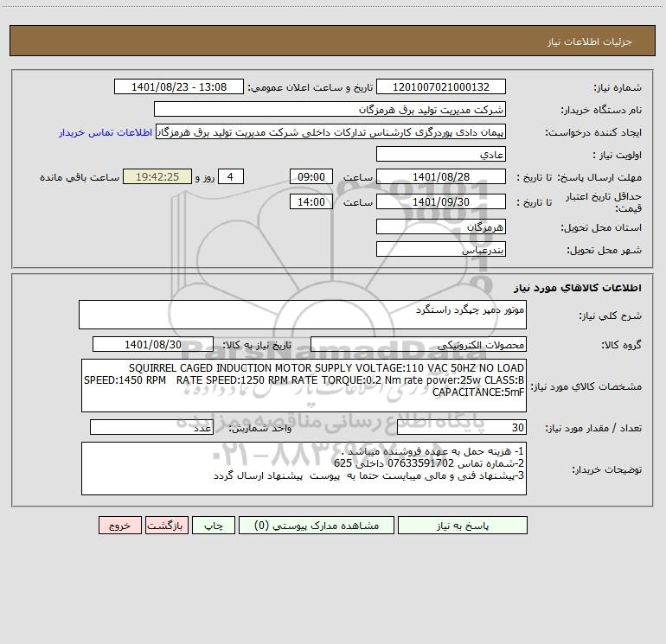666x644 pixels.
Task: Click the announcement date field 1401/08/23 - 13:08
Action: pos(179,86)
